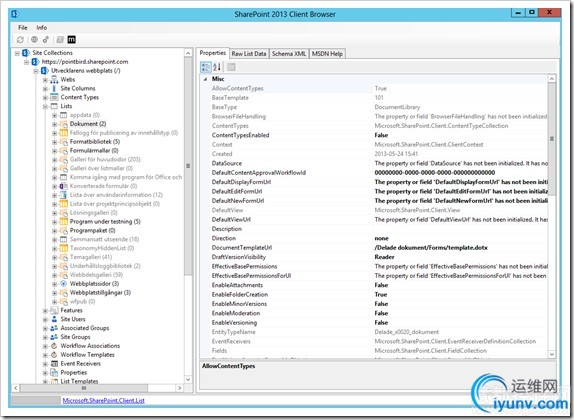Select the Webbplatstillgångar (3) list
This screenshot has width=574, height=420.
pos(100,293)
